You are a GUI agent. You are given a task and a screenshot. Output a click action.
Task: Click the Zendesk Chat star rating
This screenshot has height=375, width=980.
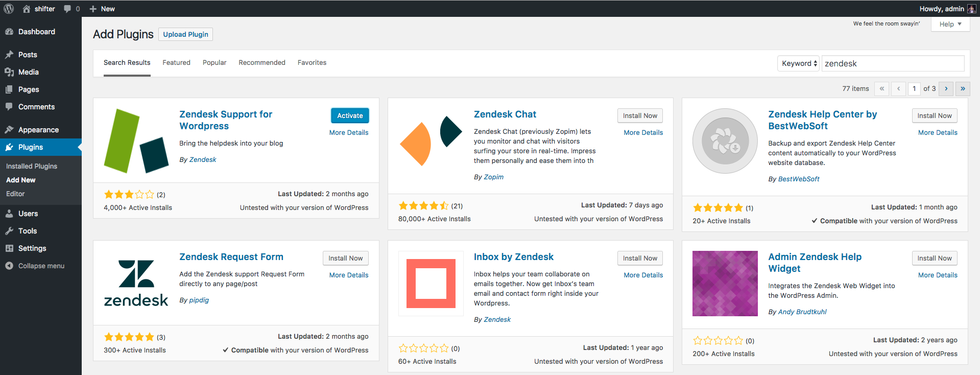pyautogui.click(x=423, y=206)
